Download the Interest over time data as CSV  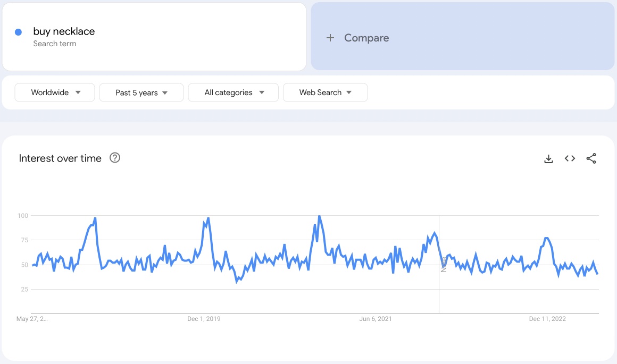click(x=548, y=158)
